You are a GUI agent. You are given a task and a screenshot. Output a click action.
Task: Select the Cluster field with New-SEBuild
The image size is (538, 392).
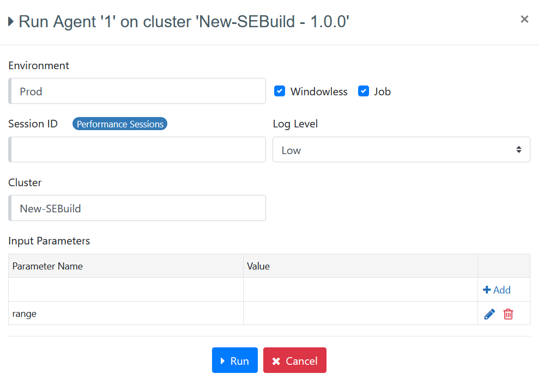(137, 208)
